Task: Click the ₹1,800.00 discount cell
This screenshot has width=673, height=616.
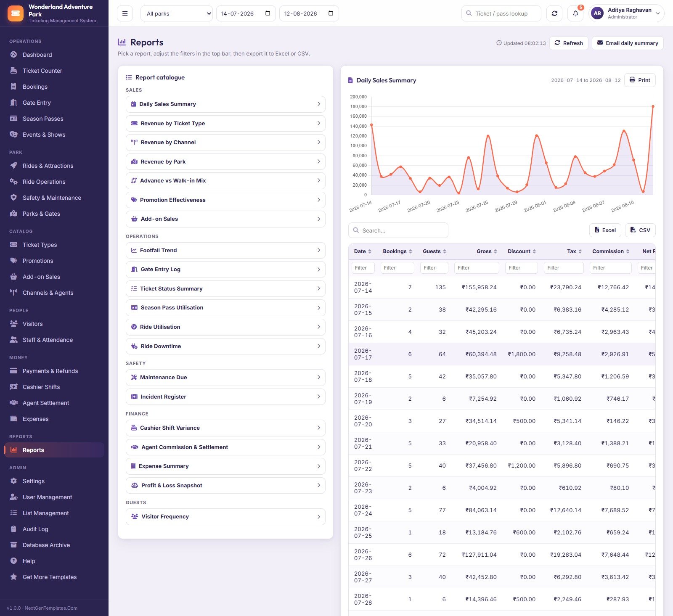Action: (522, 354)
